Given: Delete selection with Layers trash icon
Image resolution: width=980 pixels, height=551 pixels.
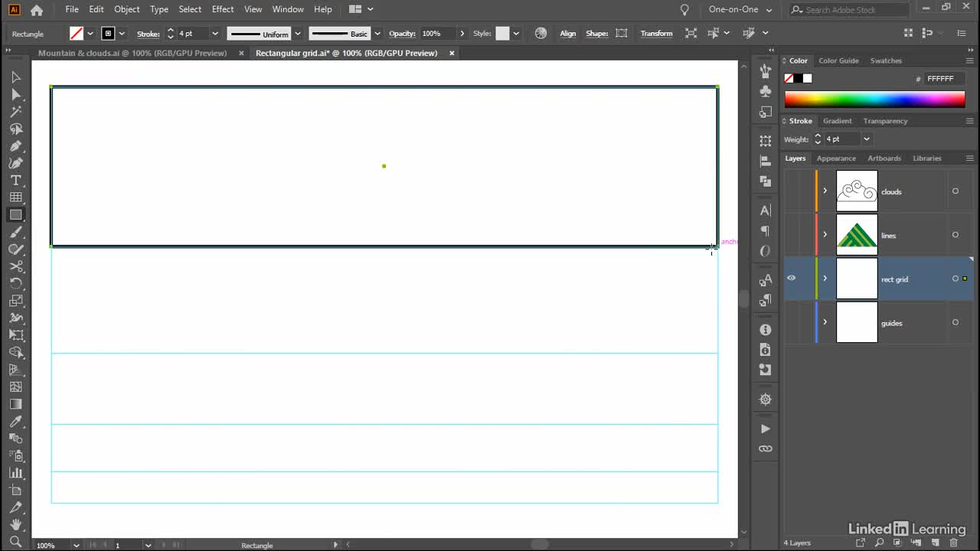Looking at the screenshot, I should [953, 543].
